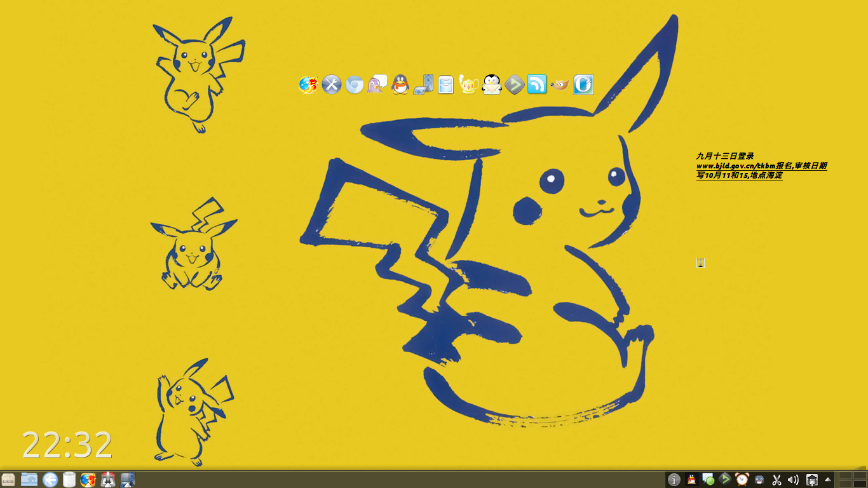Launch QQ penguin with red scarf in dock

click(x=400, y=85)
